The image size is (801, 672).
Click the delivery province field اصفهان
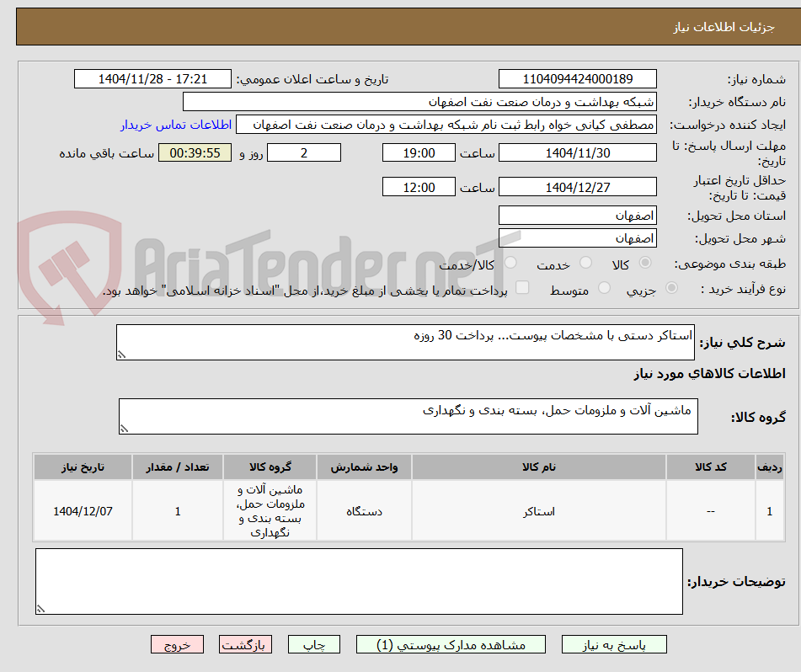tap(577, 216)
